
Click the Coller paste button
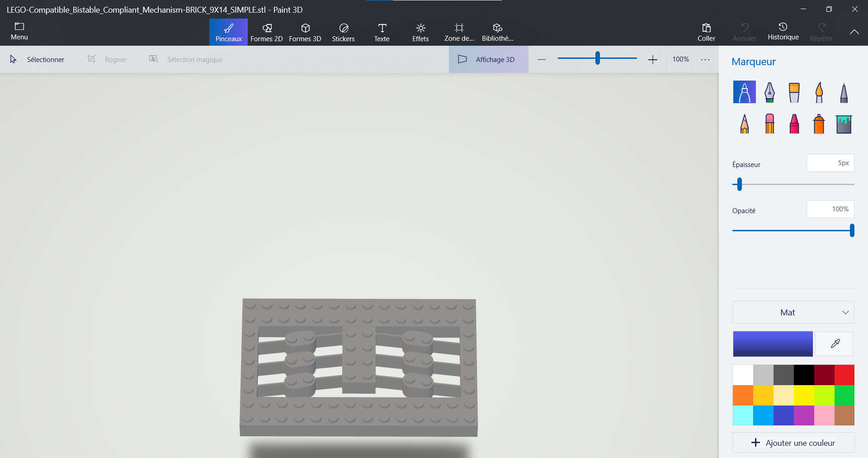coord(706,32)
